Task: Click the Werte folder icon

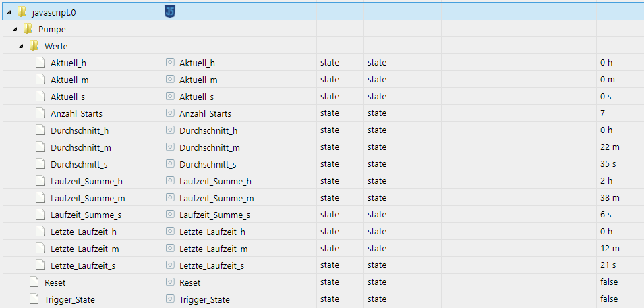Action: pyautogui.click(x=34, y=46)
